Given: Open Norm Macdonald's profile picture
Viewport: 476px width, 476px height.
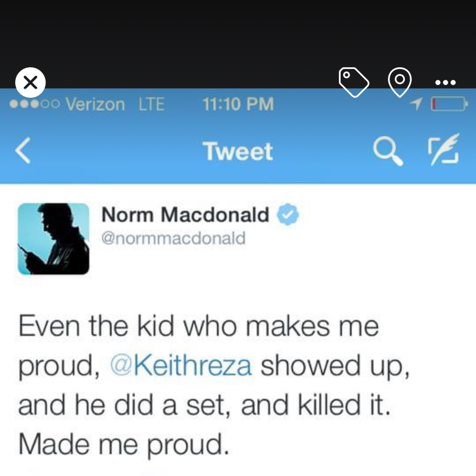Looking at the screenshot, I should click(53, 238).
